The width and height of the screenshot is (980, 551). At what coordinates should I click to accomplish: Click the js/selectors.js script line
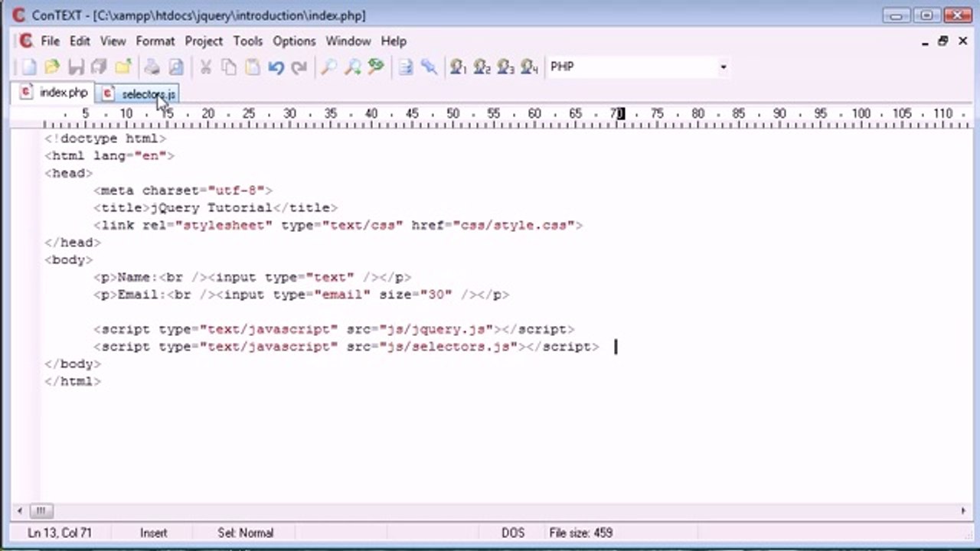[x=346, y=347]
